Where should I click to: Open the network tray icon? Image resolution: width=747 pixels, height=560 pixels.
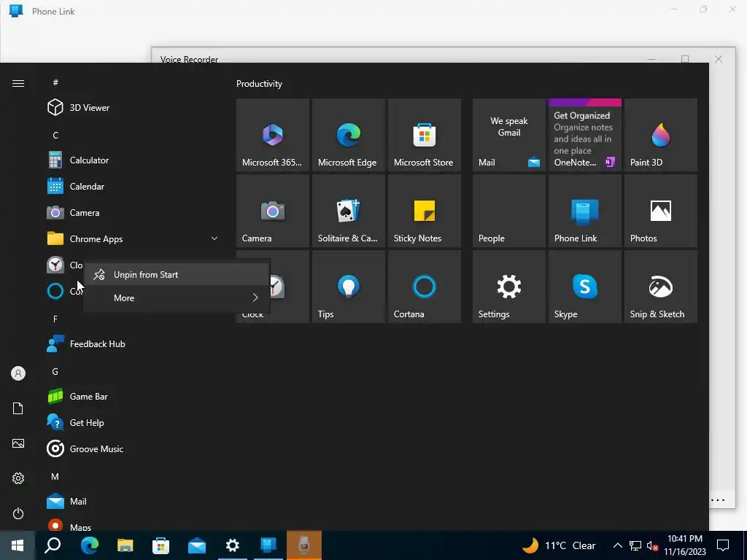(635, 545)
